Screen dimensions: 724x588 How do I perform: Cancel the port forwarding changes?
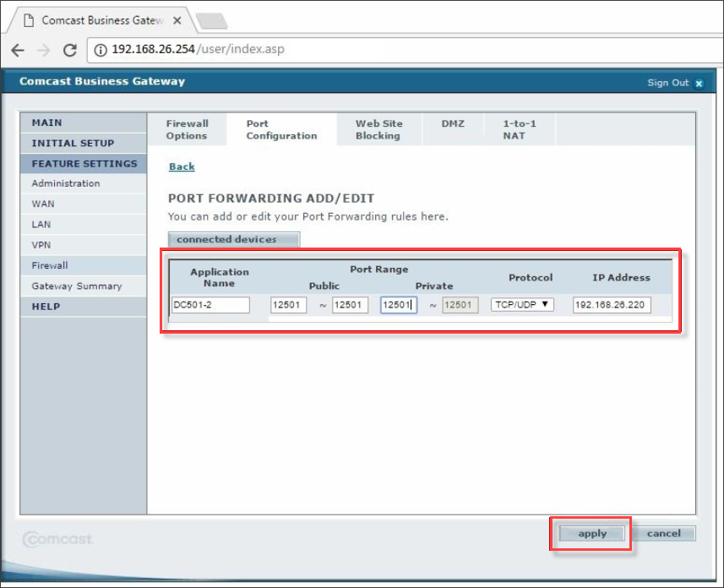tap(664, 533)
